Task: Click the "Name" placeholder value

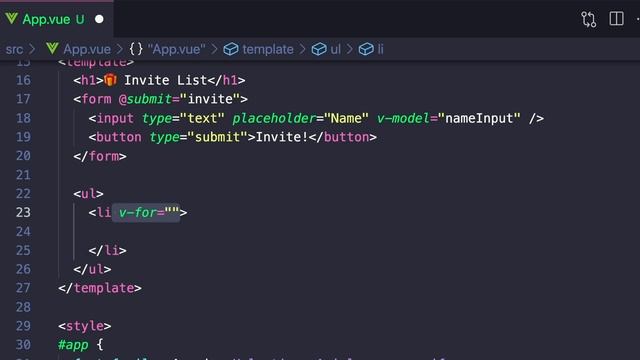Action: point(346,118)
